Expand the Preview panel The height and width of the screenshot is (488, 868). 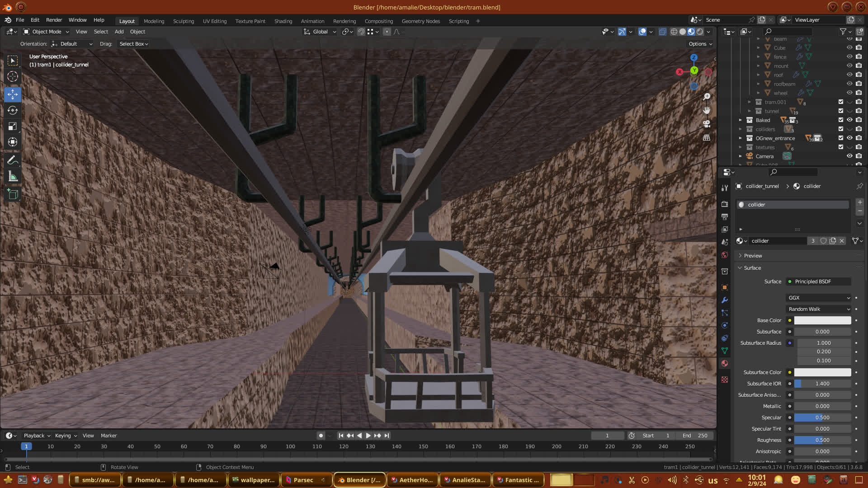click(753, 256)
